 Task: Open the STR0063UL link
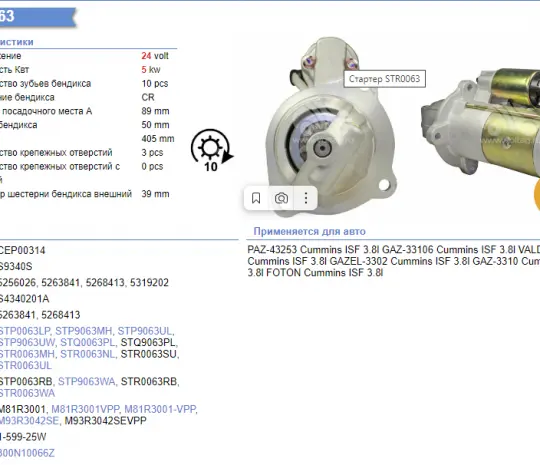[25, 365]
